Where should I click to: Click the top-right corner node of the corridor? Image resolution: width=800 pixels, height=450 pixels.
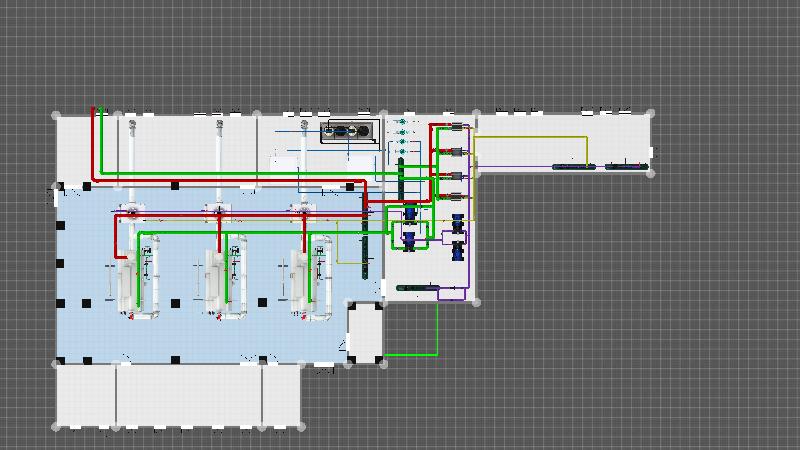click(x=651, y=114)
